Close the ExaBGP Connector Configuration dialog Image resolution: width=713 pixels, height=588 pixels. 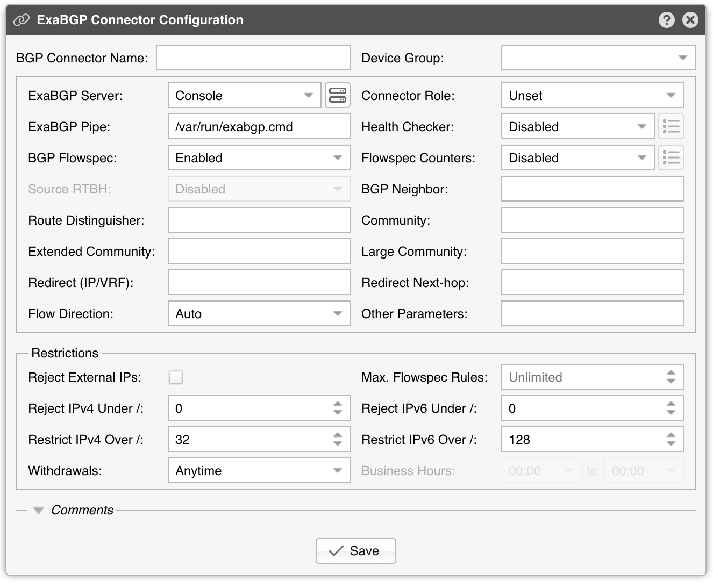tap(690, 20)
